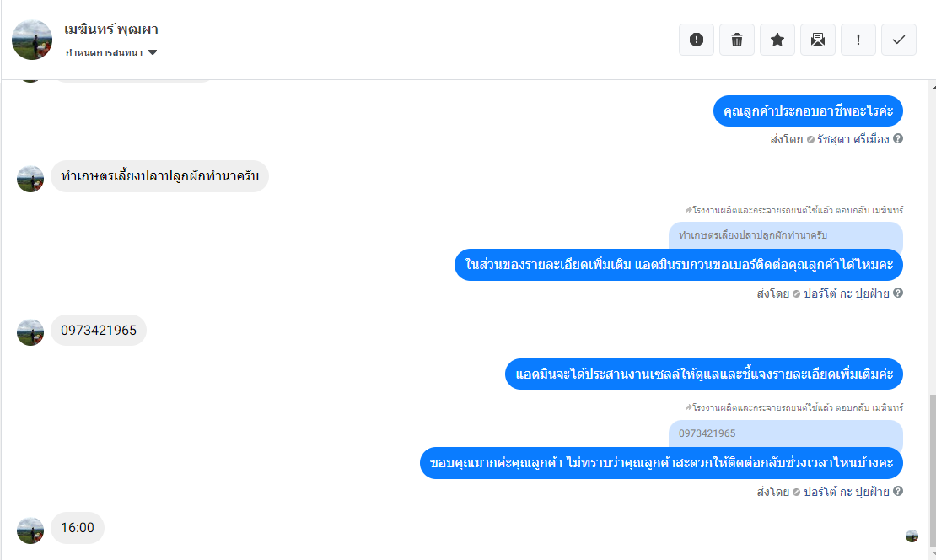Screen dimensions: 936x560
Task: Mark conversation as unread envelope icon
Action: pyautogui.click(x=818, y=40)
